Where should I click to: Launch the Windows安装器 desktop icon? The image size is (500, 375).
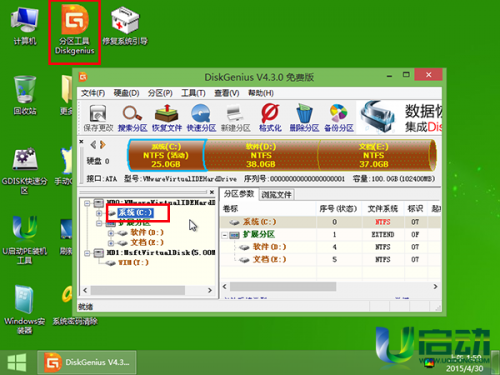point(25,310)
